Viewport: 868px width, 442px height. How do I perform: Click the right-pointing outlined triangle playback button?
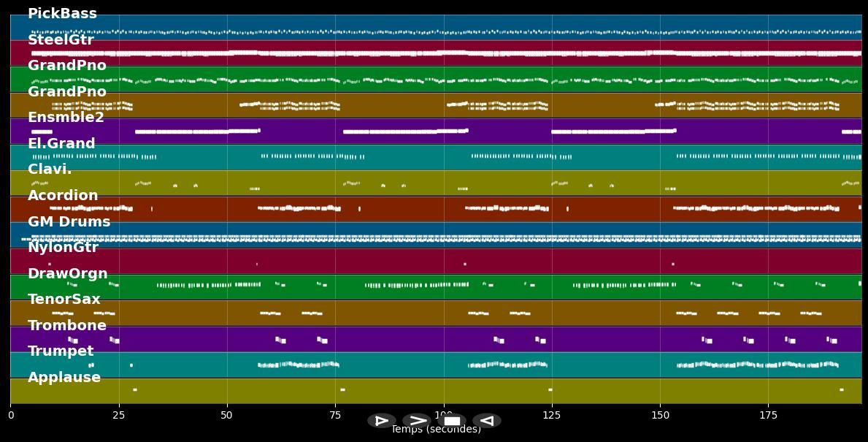tap(381, 421)
